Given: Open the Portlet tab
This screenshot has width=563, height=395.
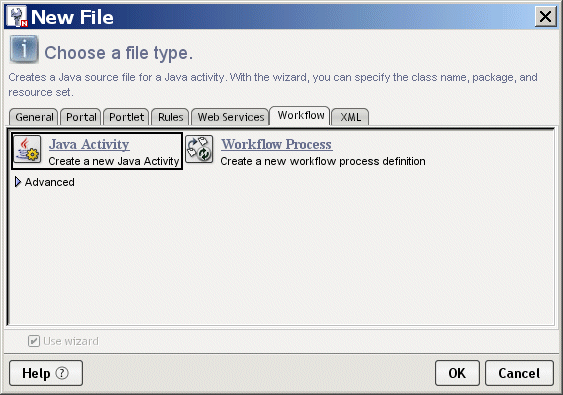Looking at the screenshot, I should (126, 117).
